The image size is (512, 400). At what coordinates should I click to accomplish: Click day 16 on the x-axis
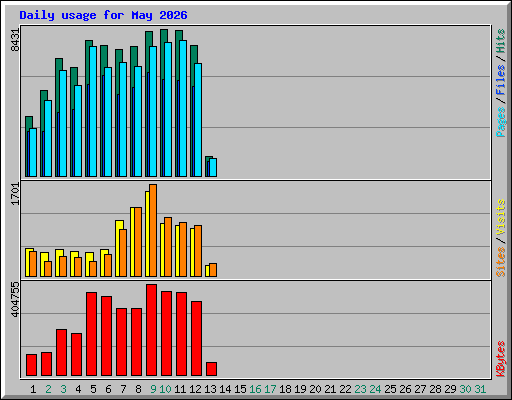click(255, 389)
